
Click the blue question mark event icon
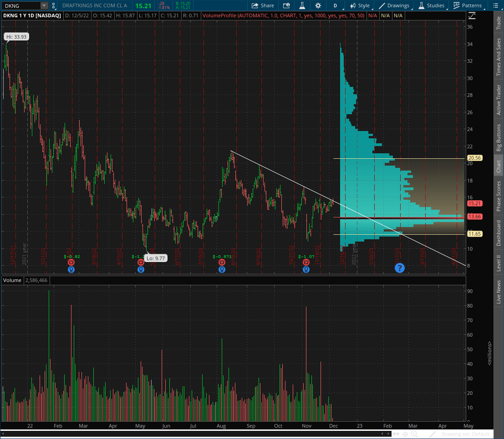click(x=400, y=268)
